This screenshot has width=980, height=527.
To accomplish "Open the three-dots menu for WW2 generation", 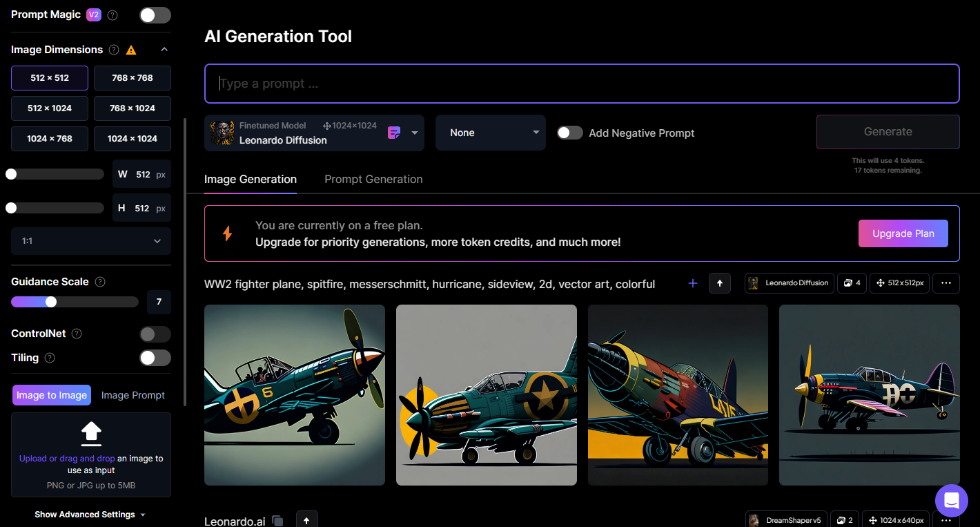I will pos(946,283).
